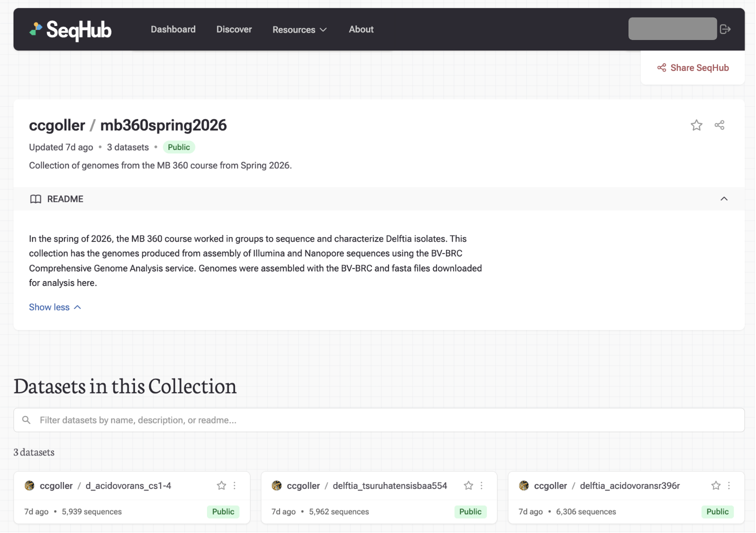The image size is (756, 533).
Task: Click the sign-out icon in header
Action: (x=725, y=29)
